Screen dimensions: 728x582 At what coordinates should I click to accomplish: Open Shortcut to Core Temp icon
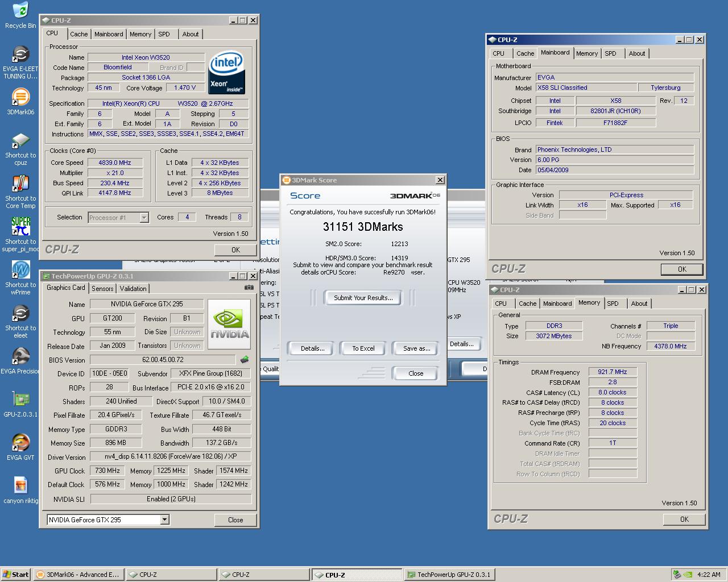click(x=20, y=192)
